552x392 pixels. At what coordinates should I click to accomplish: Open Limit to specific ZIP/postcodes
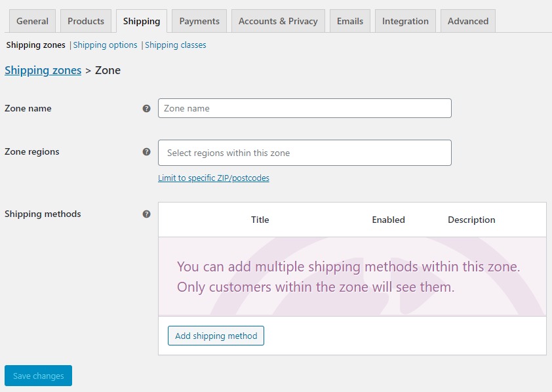[x=213, y=178]
